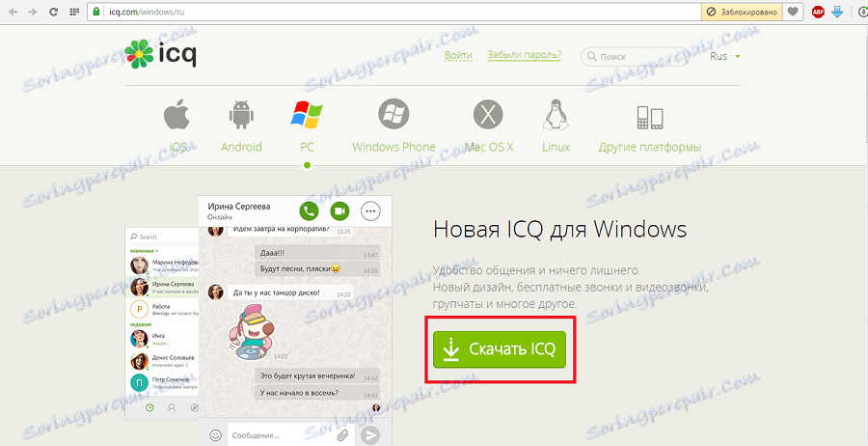Click the Search field in contact list
This screenshot has width=868, height=446.
pyautogui.click(x=162, y=237)
